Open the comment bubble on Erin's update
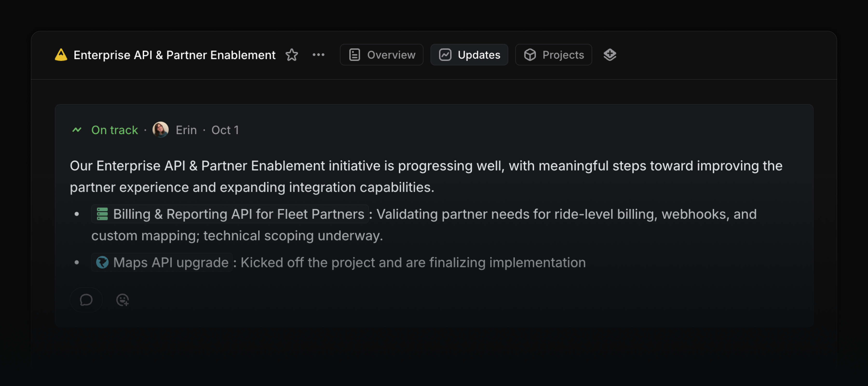This screenshot has height=386, width=868. [86, 300]
